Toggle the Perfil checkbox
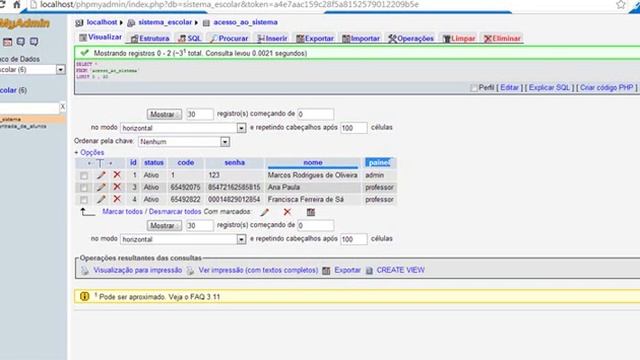Image resolution: width=640 pixels, height=360 pixels. tap(473, 88)
